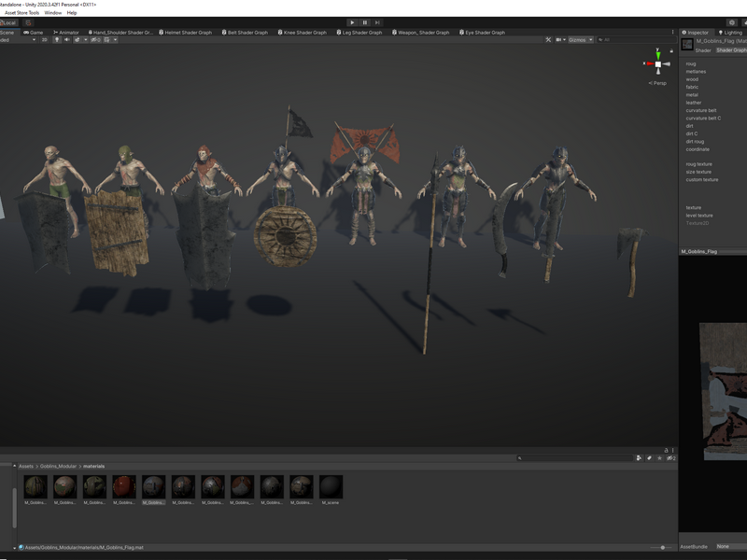This screenshot has height=560, width=747.
Task: Click the red X axis on the gizmo
Action: (x=648, y=63)
